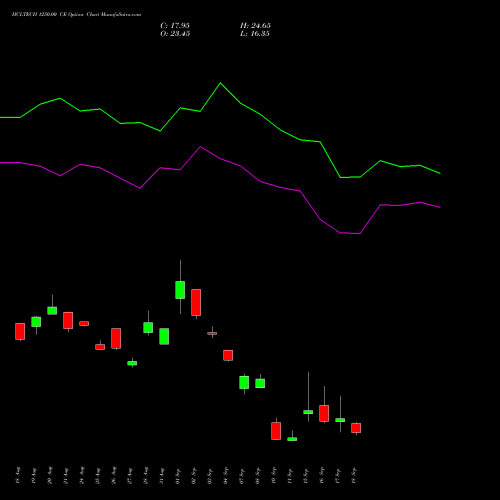The height and width of the screenshot is (500, 500).
Task: Select the red candle for 04 Sep
Action: tap(228, 355)
